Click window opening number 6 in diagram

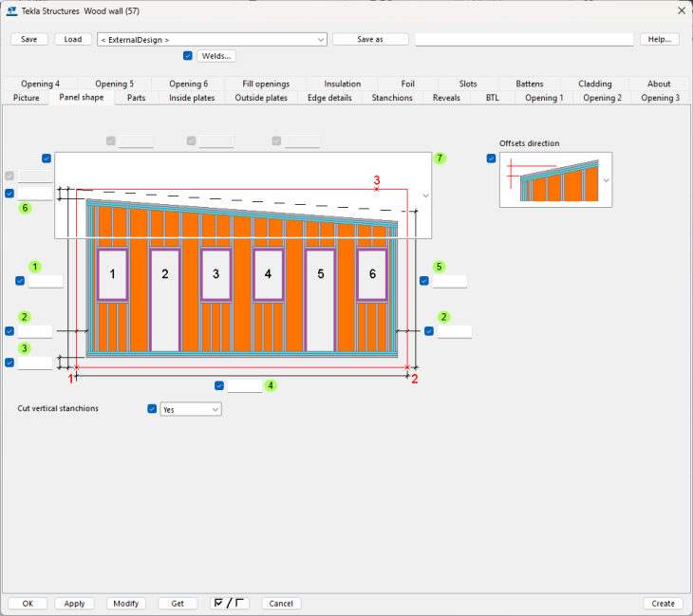[372, 274]
